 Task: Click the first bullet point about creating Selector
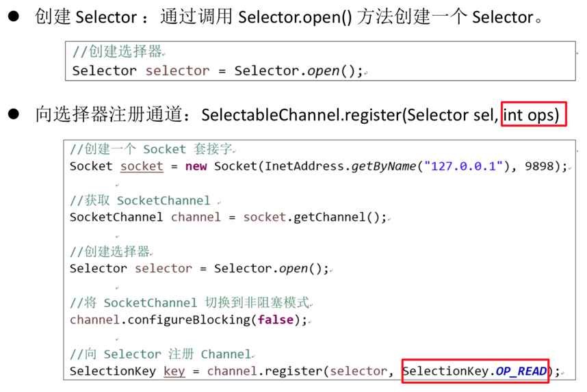coord(14,16)
